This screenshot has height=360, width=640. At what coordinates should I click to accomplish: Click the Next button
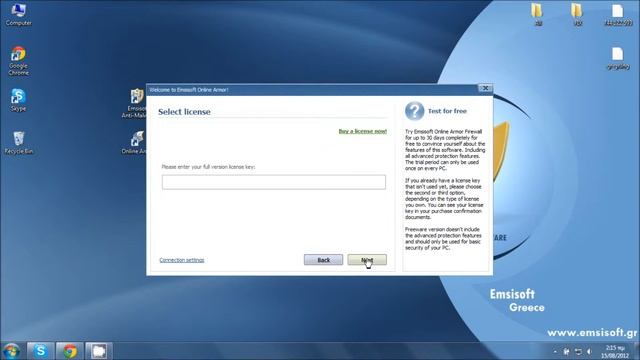click(x=367, y=260)
